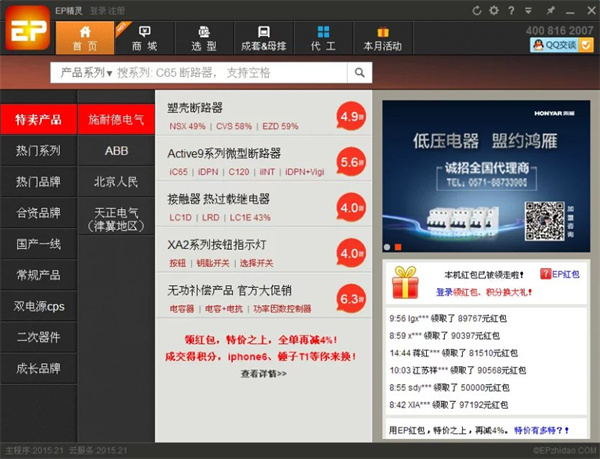Select 常规产品 category
The image size is (600, 459).
pyautogui.click(x=38, y=275)
